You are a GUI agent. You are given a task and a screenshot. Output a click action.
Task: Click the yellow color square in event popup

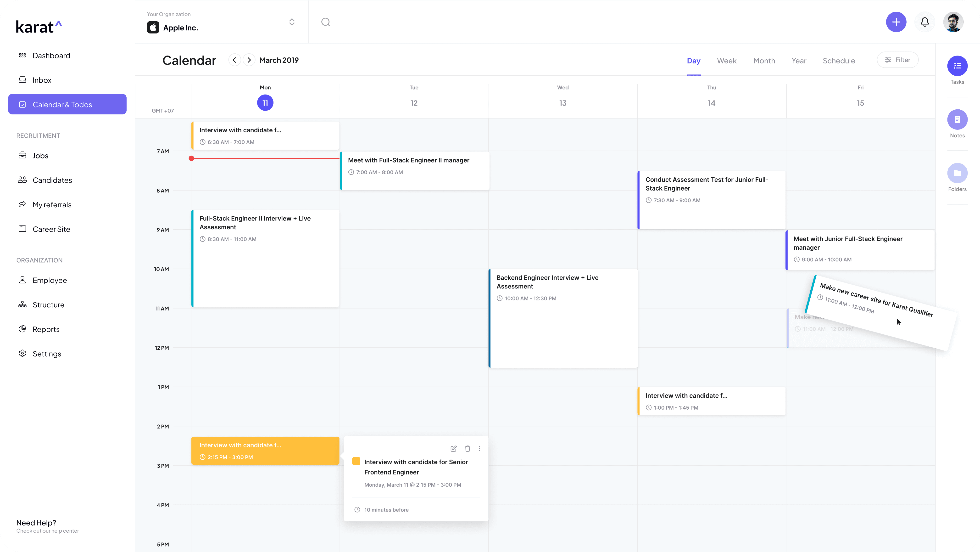[356, 461]
